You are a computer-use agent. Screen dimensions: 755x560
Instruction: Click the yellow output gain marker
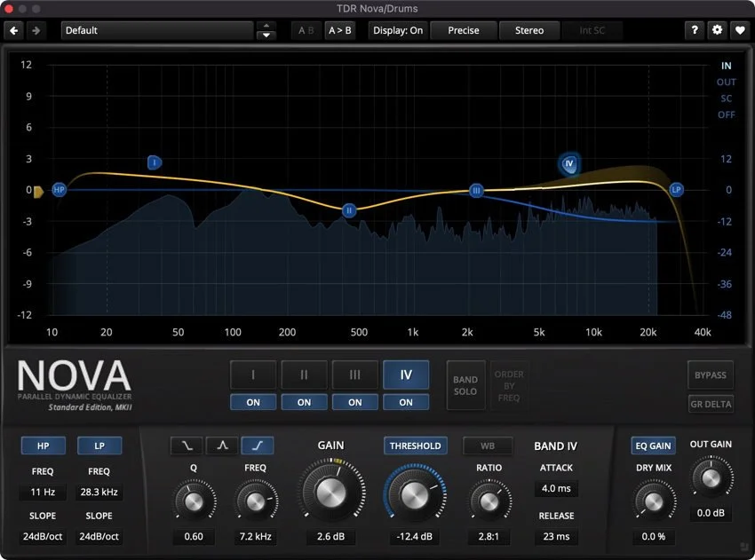[x=38, y=192]
